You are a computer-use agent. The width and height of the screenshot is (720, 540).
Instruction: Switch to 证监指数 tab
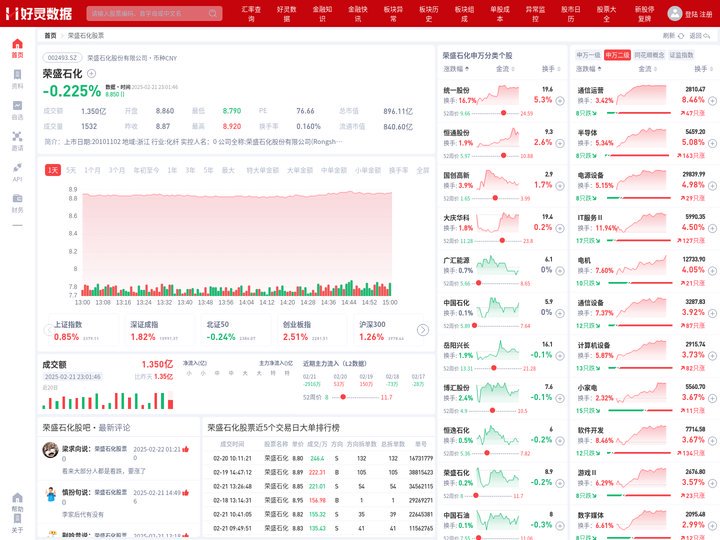[x=681, y=55]
